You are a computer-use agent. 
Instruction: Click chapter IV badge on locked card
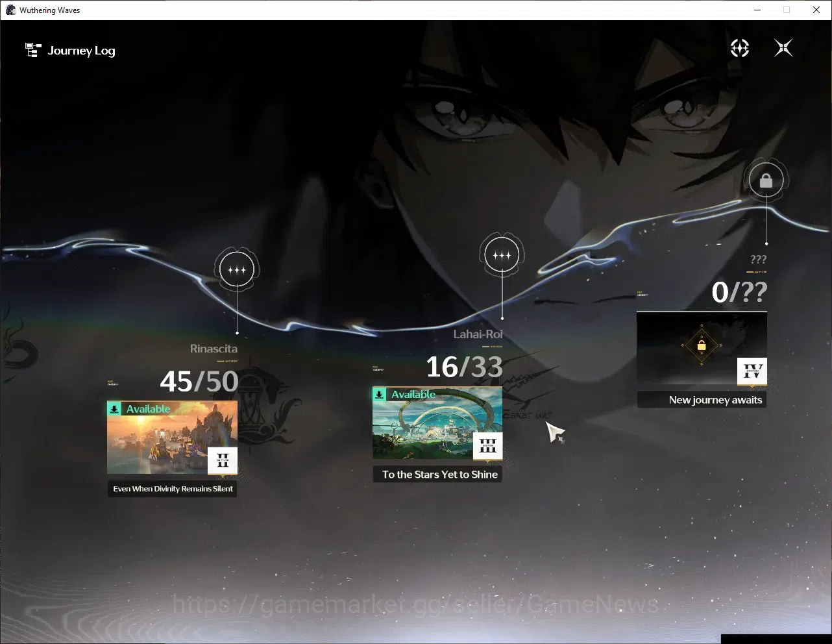click(x=752, y=371)
